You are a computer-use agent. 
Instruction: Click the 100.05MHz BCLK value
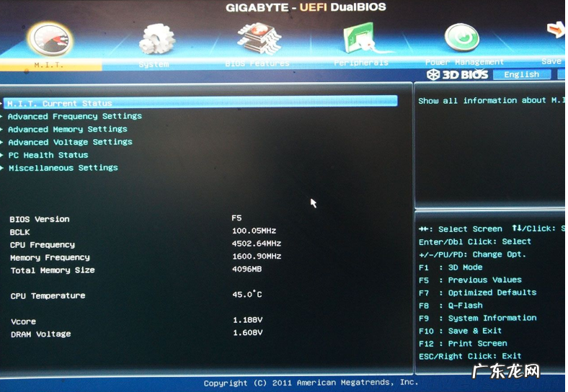point(254,231)
